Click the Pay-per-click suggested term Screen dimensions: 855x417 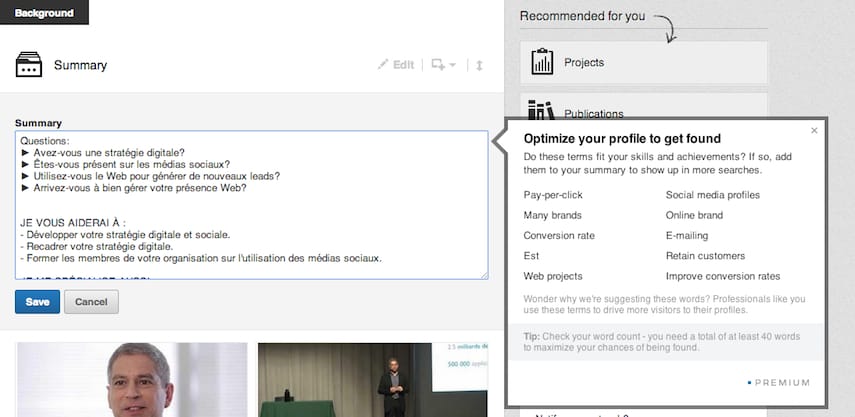(x=553, y=195)
